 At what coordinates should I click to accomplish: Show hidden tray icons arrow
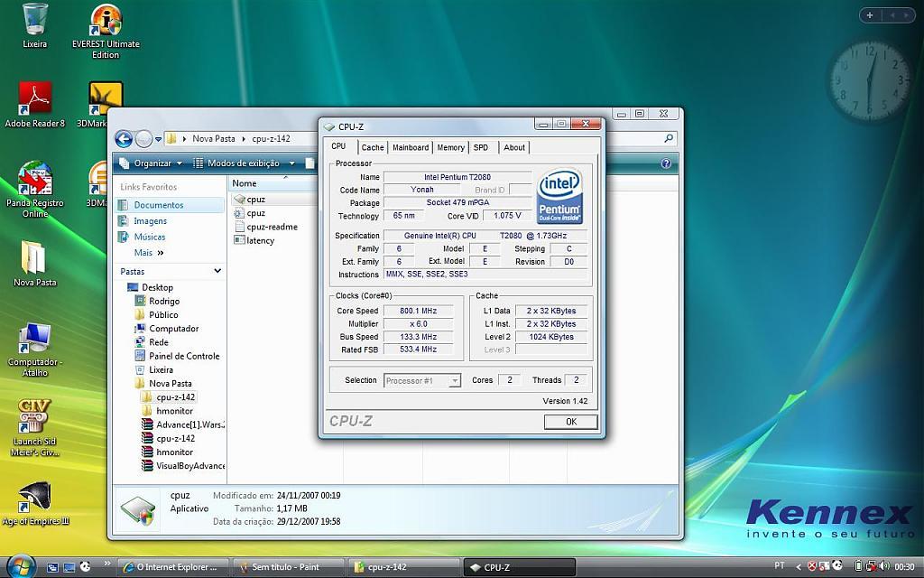point(799,567)
